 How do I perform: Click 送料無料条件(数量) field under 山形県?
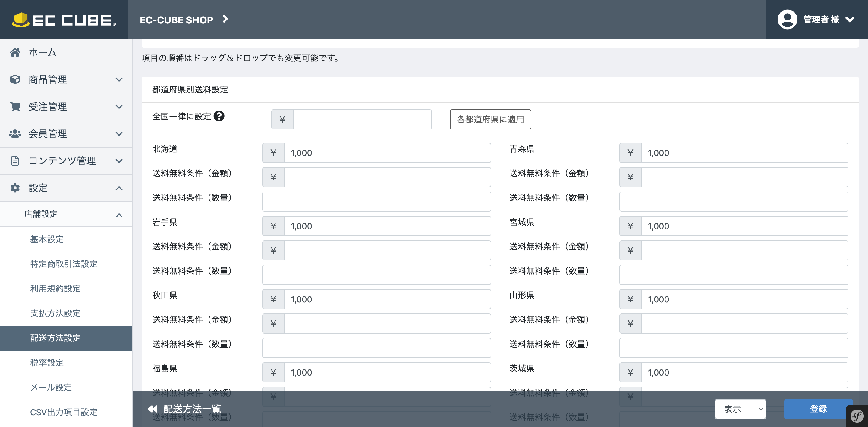[x=734, y=348]
